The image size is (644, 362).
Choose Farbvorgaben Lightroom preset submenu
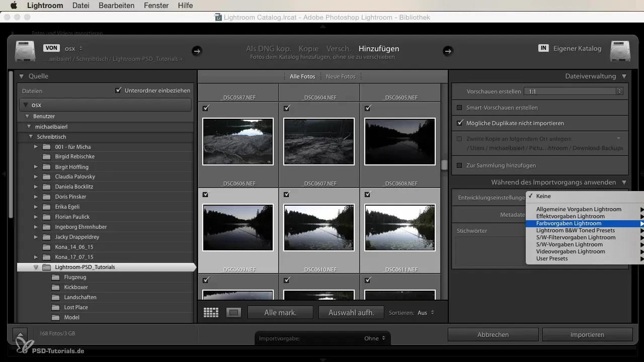[x=585, y=223]
